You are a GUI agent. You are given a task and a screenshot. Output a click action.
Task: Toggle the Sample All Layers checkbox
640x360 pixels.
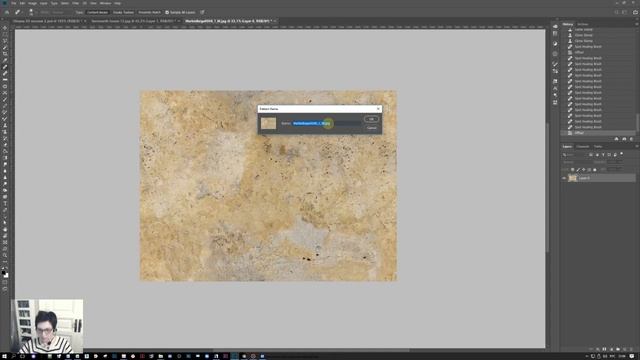167,12
